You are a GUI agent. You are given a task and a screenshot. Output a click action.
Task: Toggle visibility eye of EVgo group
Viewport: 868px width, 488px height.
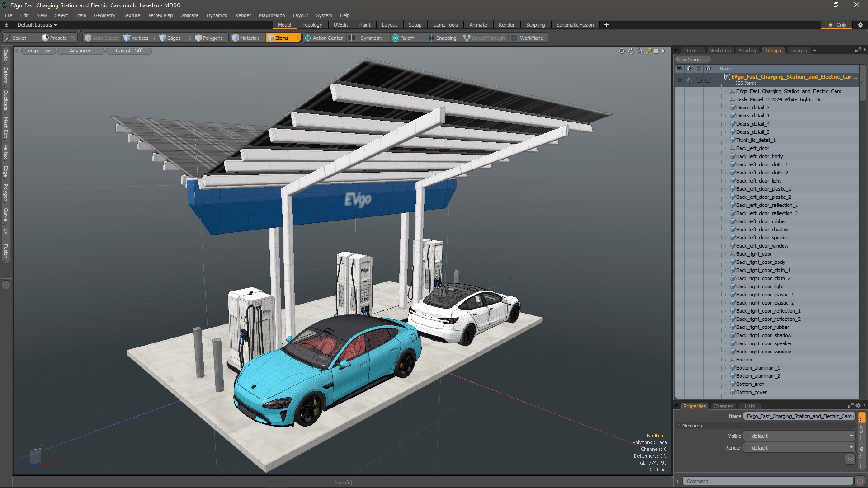679,80
